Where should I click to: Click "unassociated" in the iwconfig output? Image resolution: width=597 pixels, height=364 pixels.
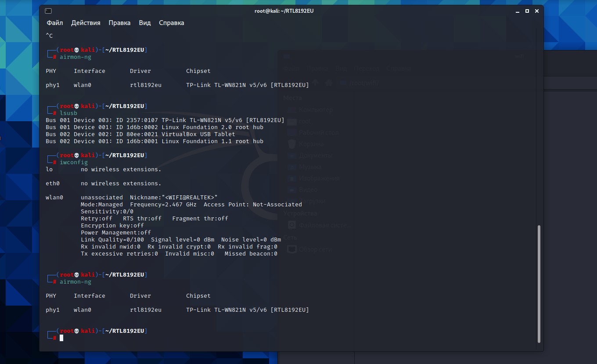coord(102,198)
